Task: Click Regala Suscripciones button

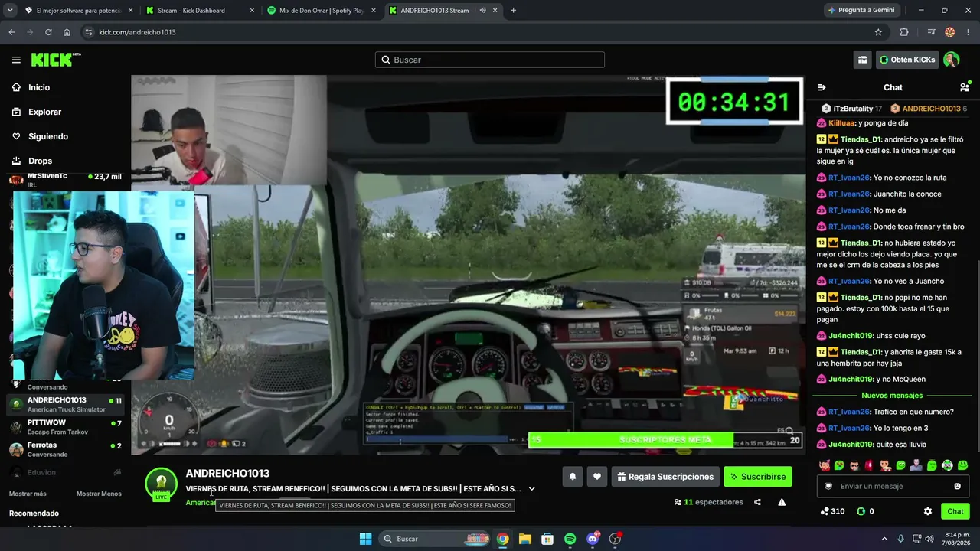Action: (x=665, y=477)
